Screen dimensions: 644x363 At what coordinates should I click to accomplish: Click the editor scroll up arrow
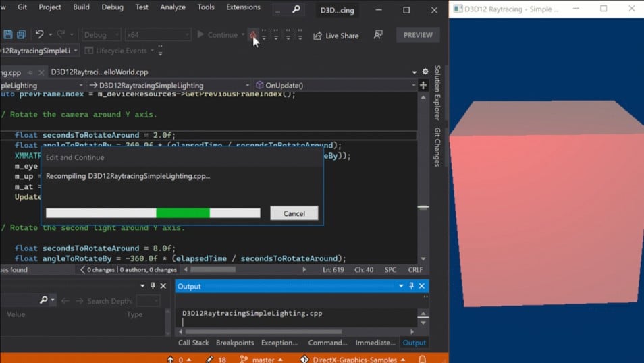423,98
